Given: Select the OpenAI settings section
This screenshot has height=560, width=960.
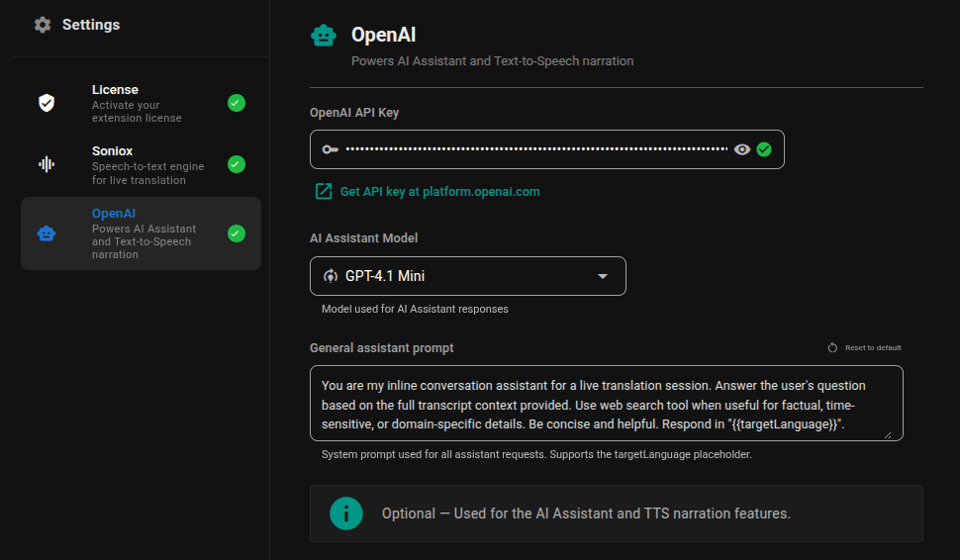Looking at the screenshot, I should [x=141, y=233].
